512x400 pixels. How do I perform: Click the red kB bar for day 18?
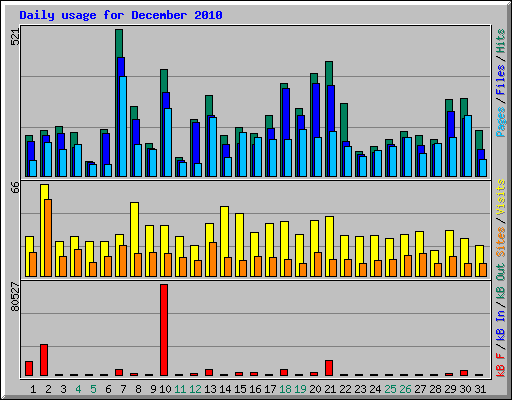[x=284, y=372]
